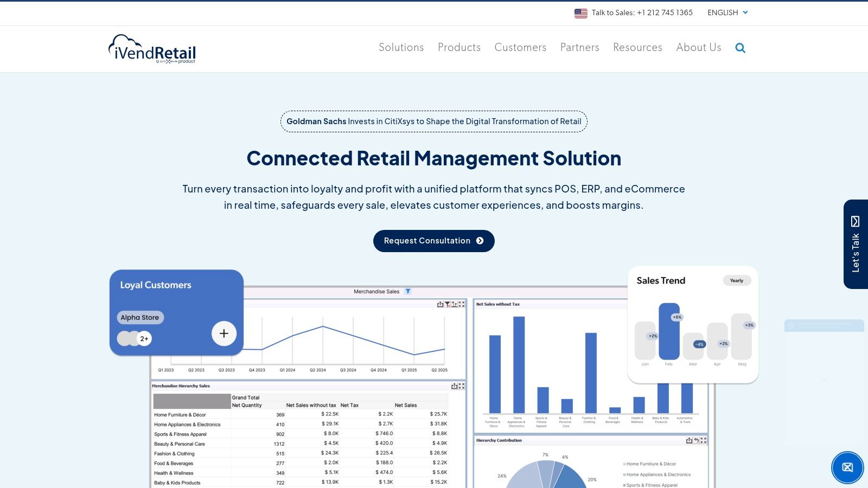Click the Baby & Kids Products table row
Screen dimensions: 868x488
tap(301, 483)
